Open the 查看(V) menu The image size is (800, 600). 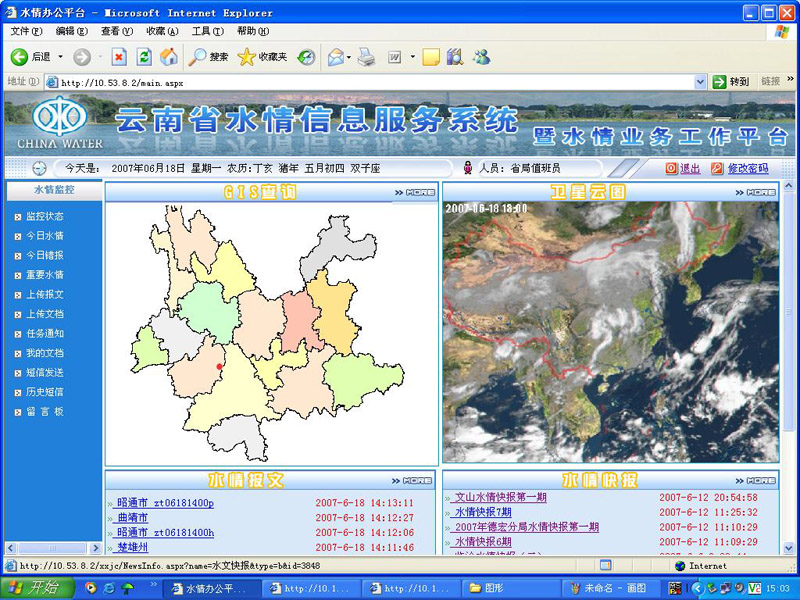[117, 31]
